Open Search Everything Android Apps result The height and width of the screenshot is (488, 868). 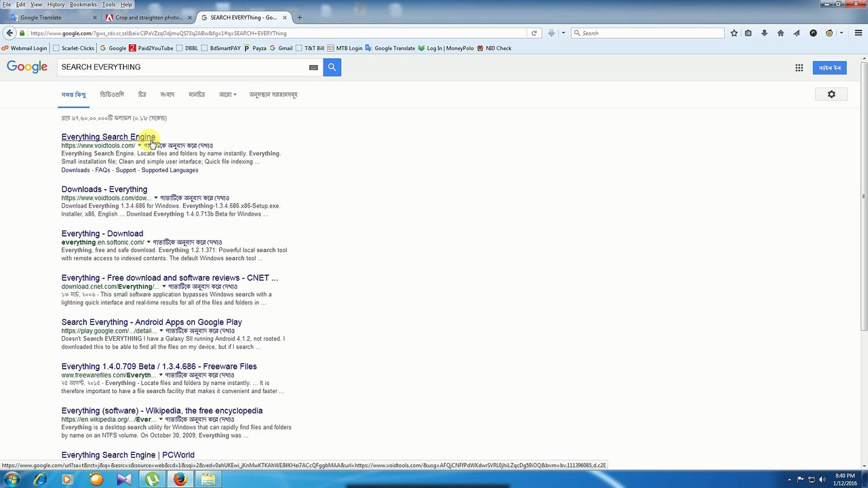(152, 322)
